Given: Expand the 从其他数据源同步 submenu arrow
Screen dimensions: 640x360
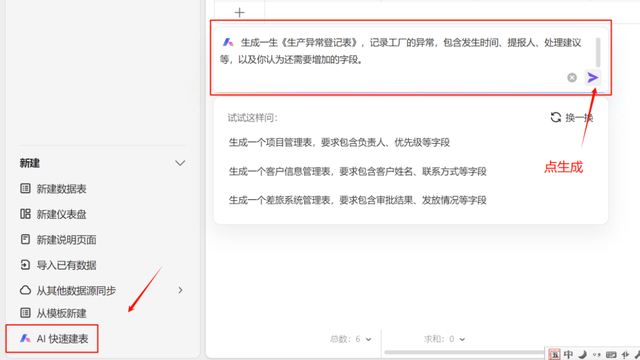Looking at the screenshot, I should [x=180, y=290].
